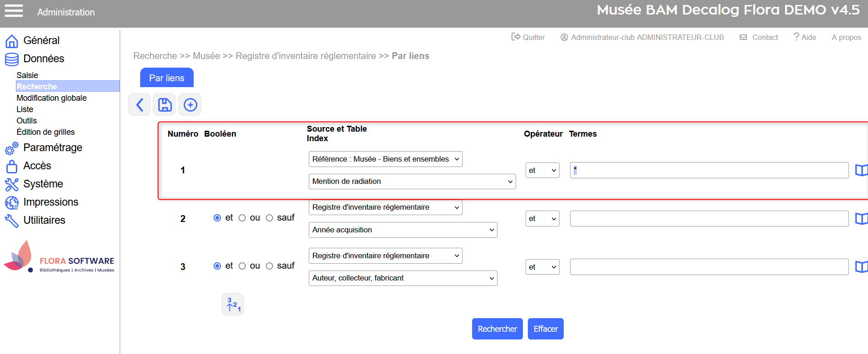Viewport: 868px width, 354px height.
Task: Open 'Modification globale' in sidebar menu
Action: click(52, 98)
